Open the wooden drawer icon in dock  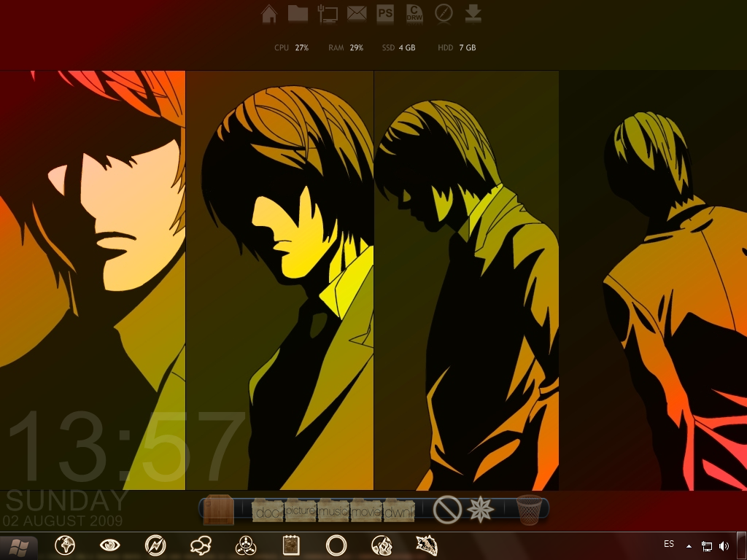(219, 510)
